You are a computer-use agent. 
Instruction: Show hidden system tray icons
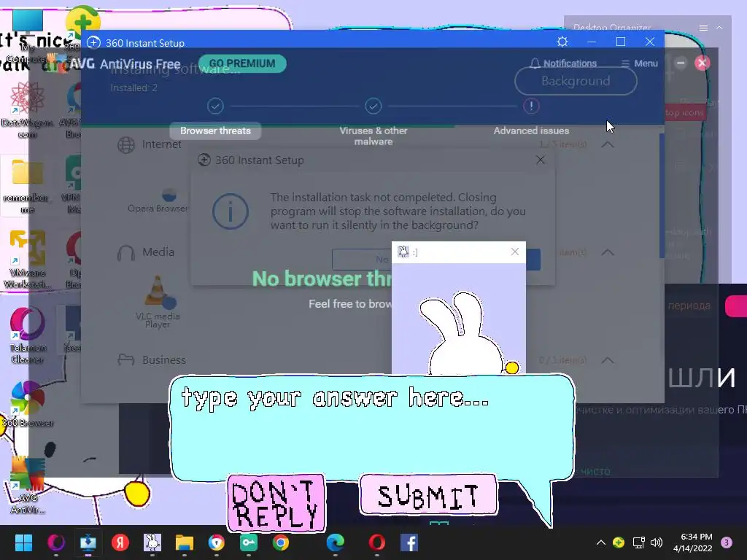(601, 542)
